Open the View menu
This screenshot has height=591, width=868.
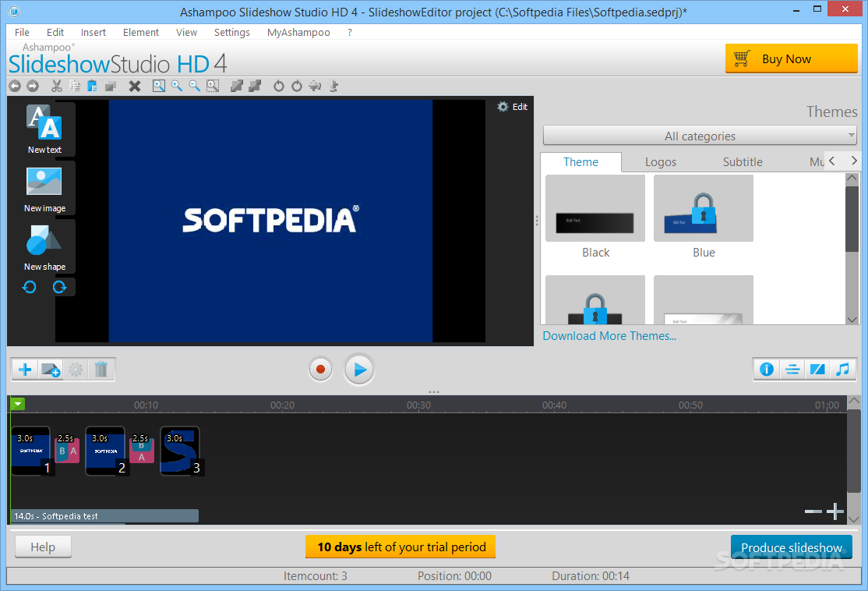(186, 33)
